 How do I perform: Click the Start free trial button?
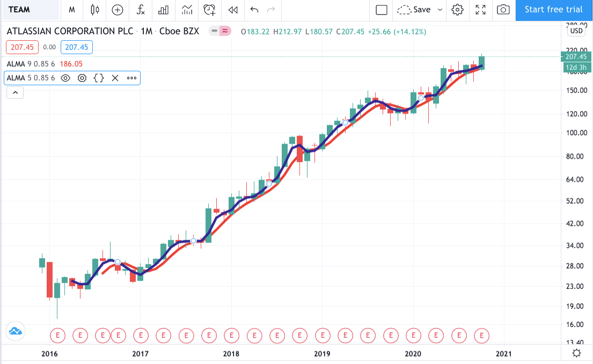pyautogui.click(x=554, y=10)
